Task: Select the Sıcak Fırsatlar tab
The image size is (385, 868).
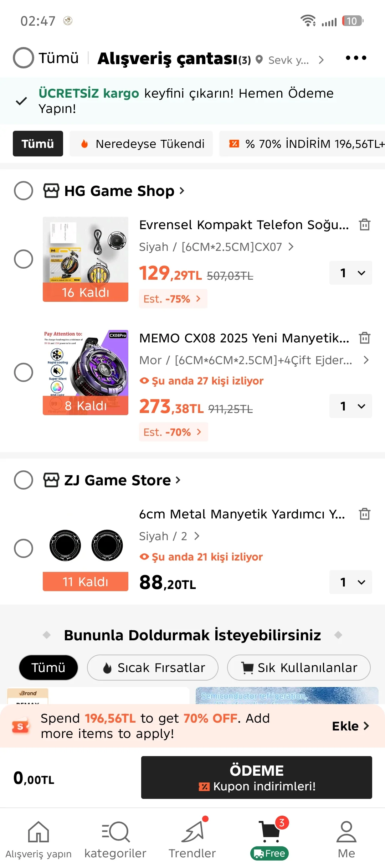Action: tap(153, 667)
